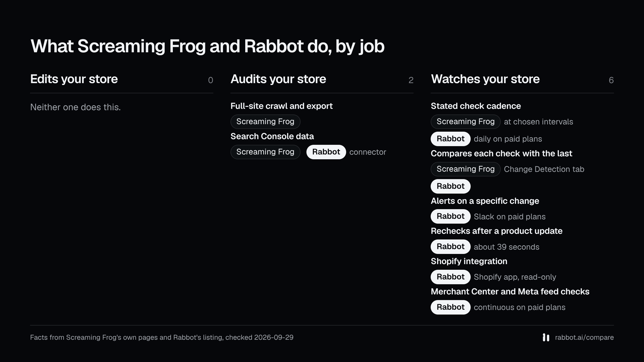Screen dimensions: 644x362
Task: Click Rabbot pill beside 'about 39 seconds'
Action: (451, 247)
